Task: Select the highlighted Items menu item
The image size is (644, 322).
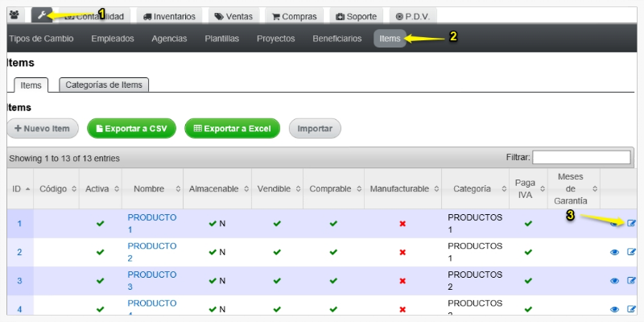Action: (390, 39)
